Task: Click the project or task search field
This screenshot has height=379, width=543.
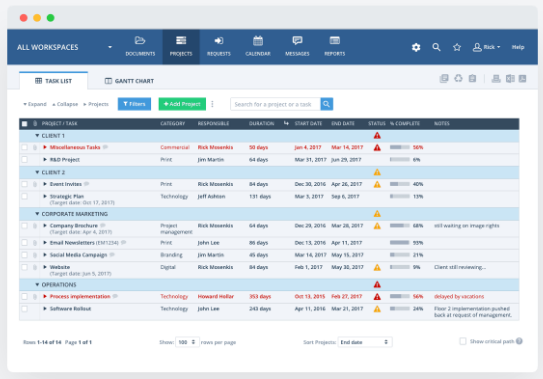Action: (x=275, y=104)
